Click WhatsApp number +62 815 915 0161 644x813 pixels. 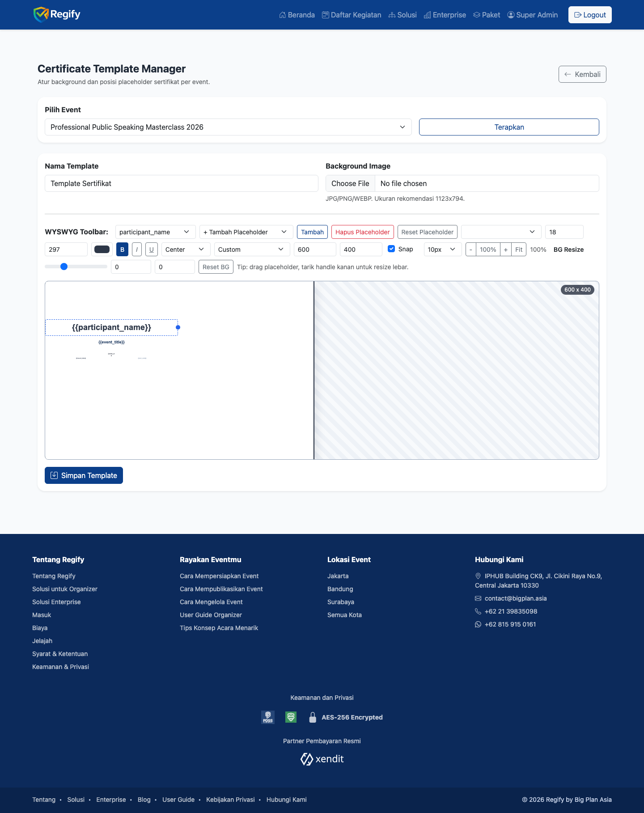click(x=510, y=624)
